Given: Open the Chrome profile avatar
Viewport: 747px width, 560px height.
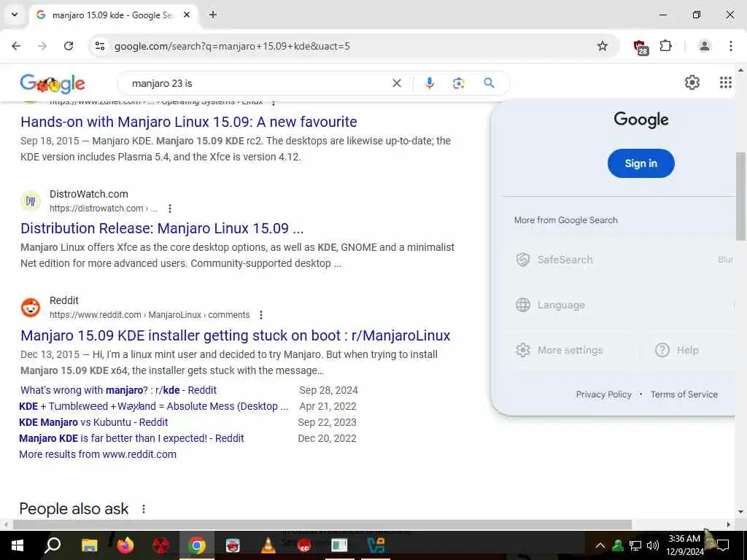Looking at the screenshot, I should click(704, 46).
